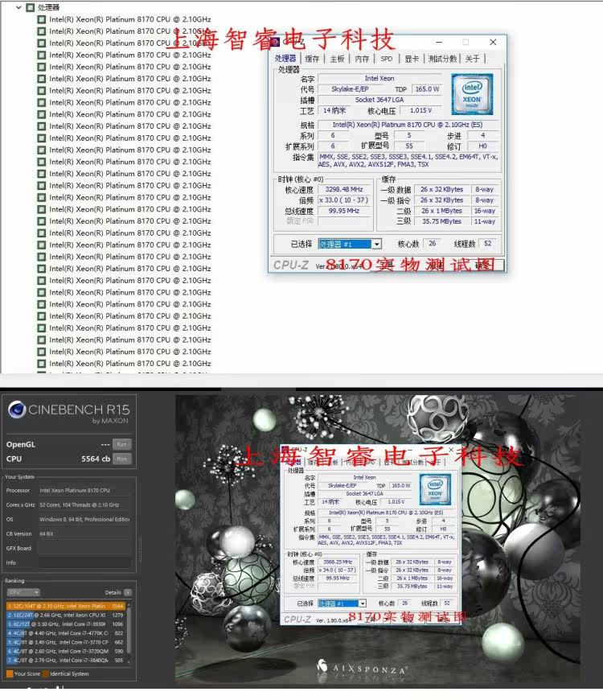This screenshot has height=700, width=603.
Task: Click the x 33.0 ( 10 - 37 ) multiplier value
Action: pyautogui.click(x=344, y=200)
